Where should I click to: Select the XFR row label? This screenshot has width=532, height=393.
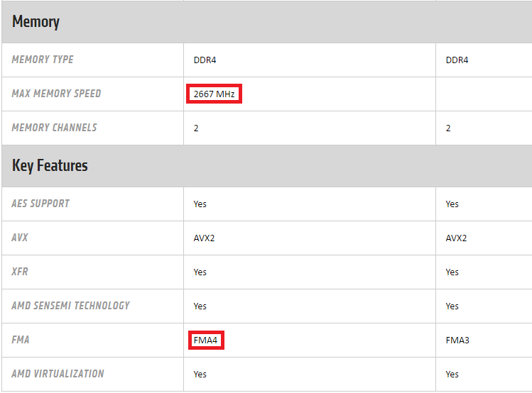pos(20,272)
